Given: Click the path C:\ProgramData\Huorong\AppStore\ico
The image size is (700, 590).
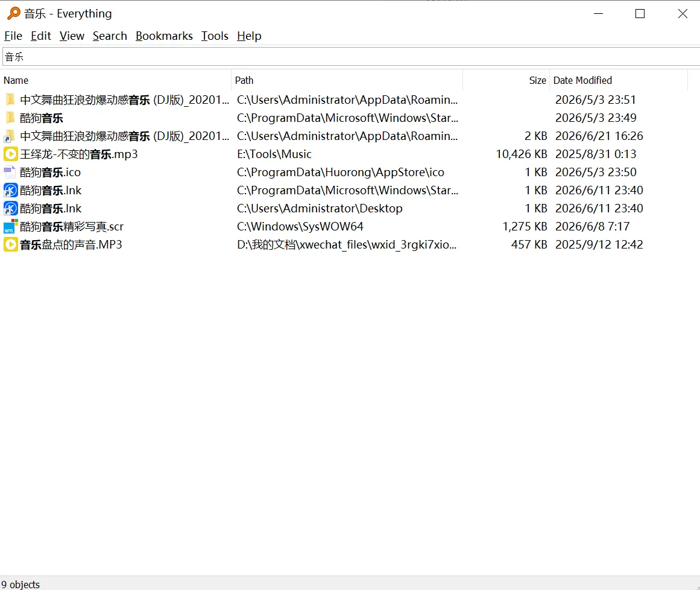Looking at the screenshot, I should [341, 173].
